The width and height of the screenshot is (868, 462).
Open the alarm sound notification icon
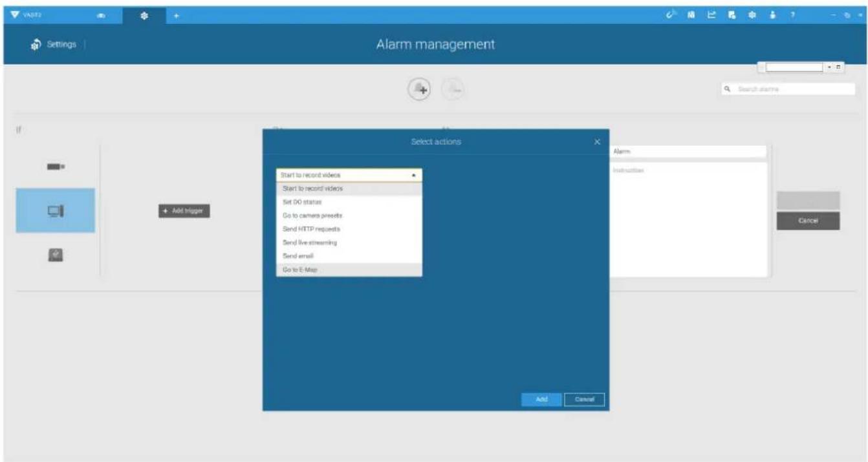click(672, 14)
